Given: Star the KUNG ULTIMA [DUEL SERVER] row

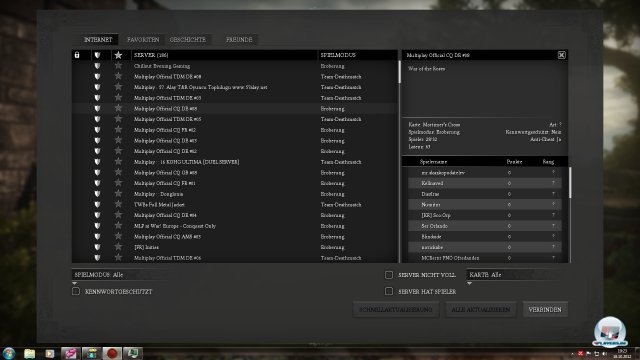Looking at the screenshot, I should pos(118,162).
